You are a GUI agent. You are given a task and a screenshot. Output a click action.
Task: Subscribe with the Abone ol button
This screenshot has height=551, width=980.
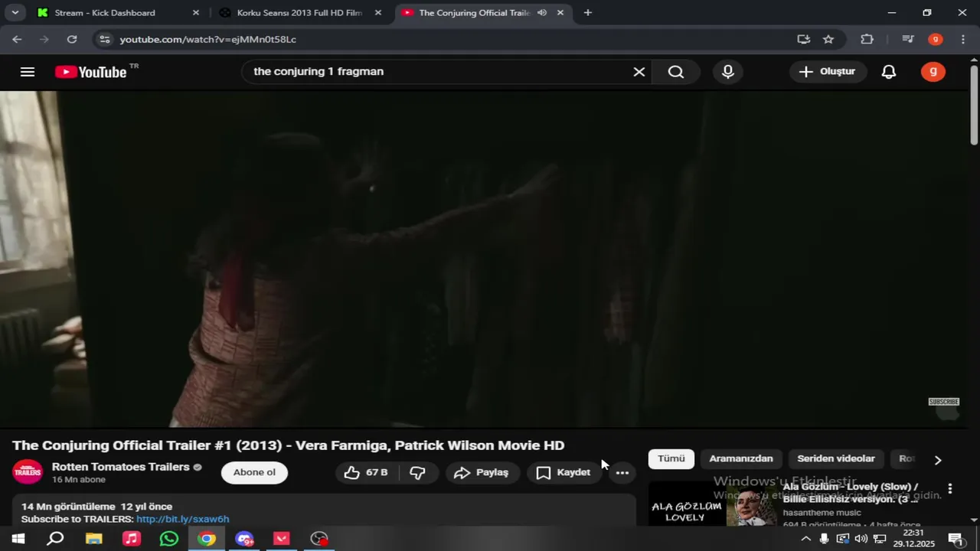(x=254, y=473)
